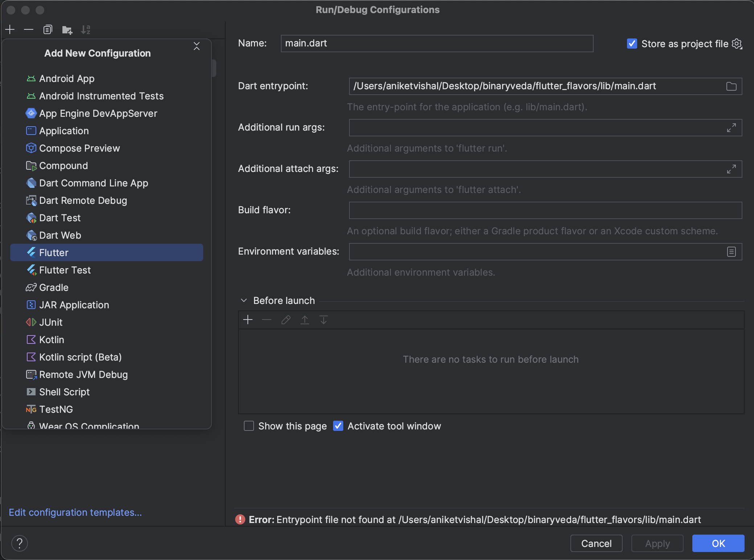This screenshot has width=754, height=560.
Task: Expand the Additional run args field
Action: (x=731, y=128)
